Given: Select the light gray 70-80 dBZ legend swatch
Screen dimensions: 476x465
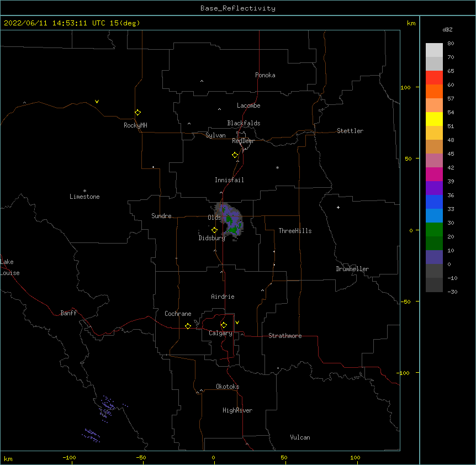Looking at the screenshot, I should pyautogui.click(x=434, y=50).
